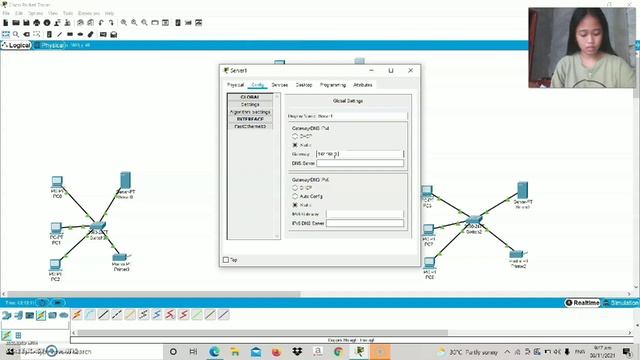Open the Help menu
The image size is (640, 360).
[109, 13]
